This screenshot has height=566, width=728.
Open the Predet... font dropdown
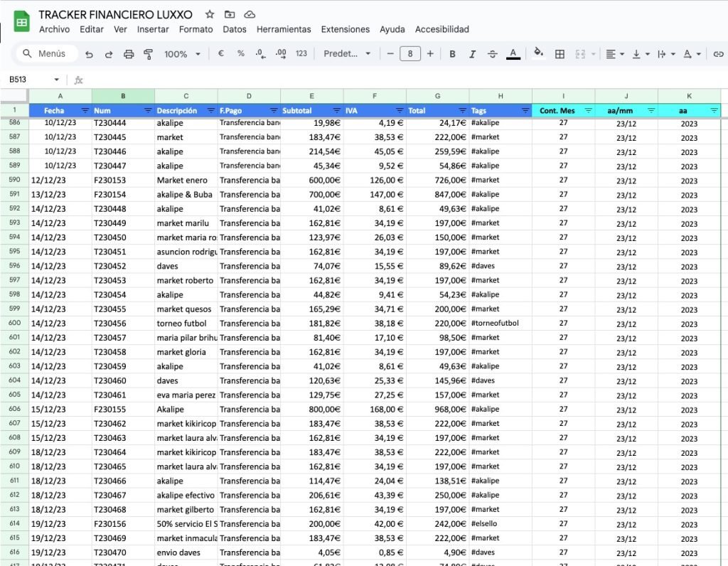[x=347, y=54]
